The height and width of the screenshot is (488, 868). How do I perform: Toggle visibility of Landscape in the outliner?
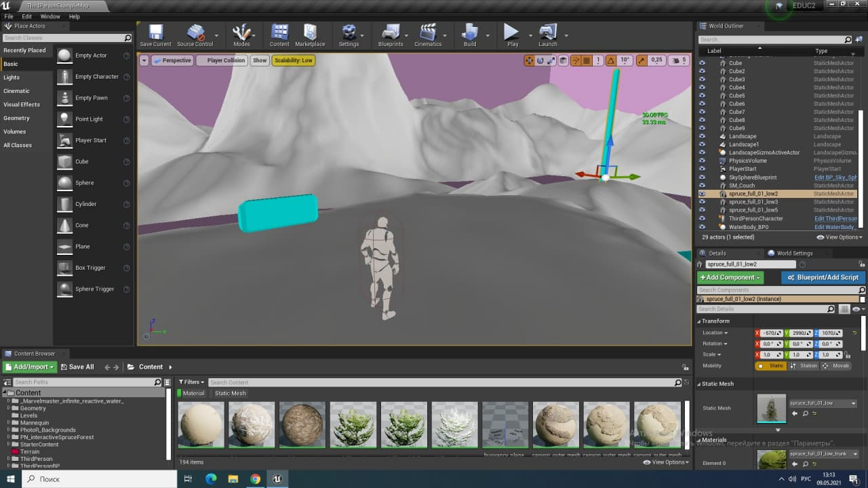[702, 136]
